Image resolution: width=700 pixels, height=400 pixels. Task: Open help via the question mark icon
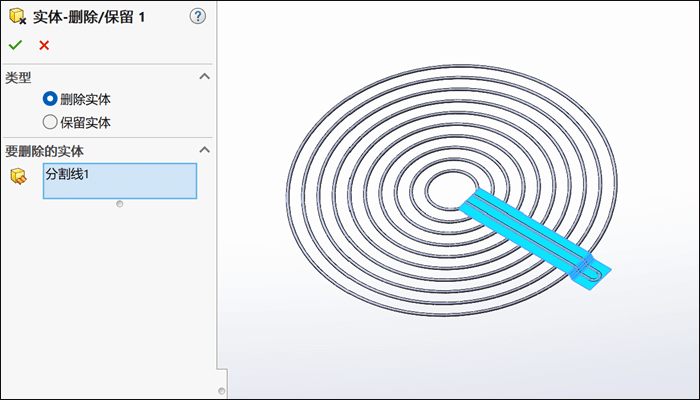(x=198, y=17)
